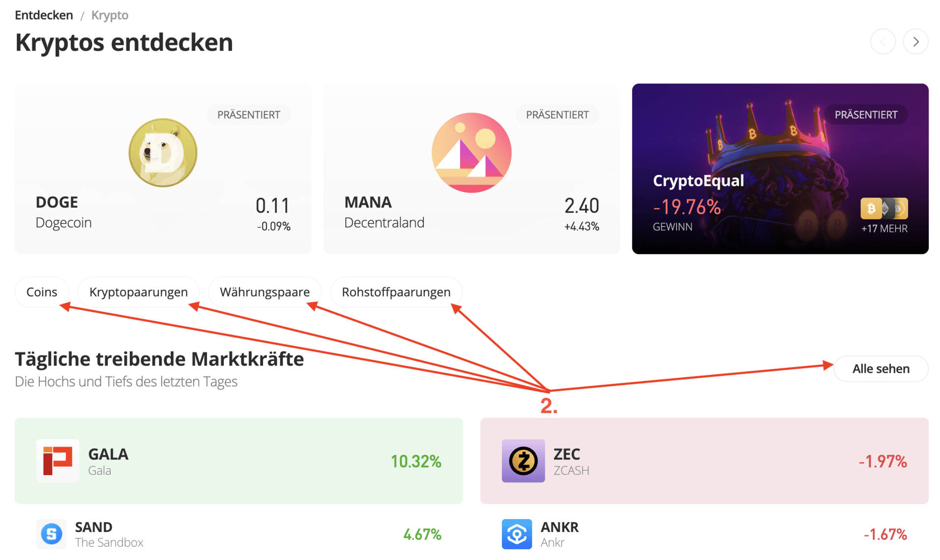The image size is (940, 560).
Task: Click the Alle sehen button
Action: (x=881, y=368)
